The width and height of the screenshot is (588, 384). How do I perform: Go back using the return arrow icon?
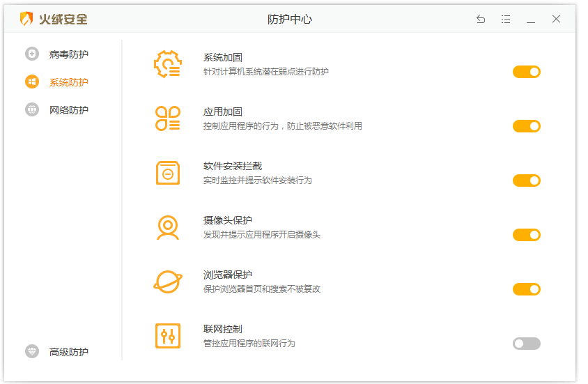[x=481, y=19]
